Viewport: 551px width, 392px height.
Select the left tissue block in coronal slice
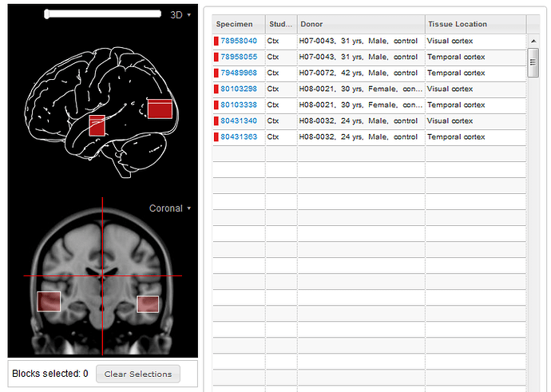coord(49,301)
